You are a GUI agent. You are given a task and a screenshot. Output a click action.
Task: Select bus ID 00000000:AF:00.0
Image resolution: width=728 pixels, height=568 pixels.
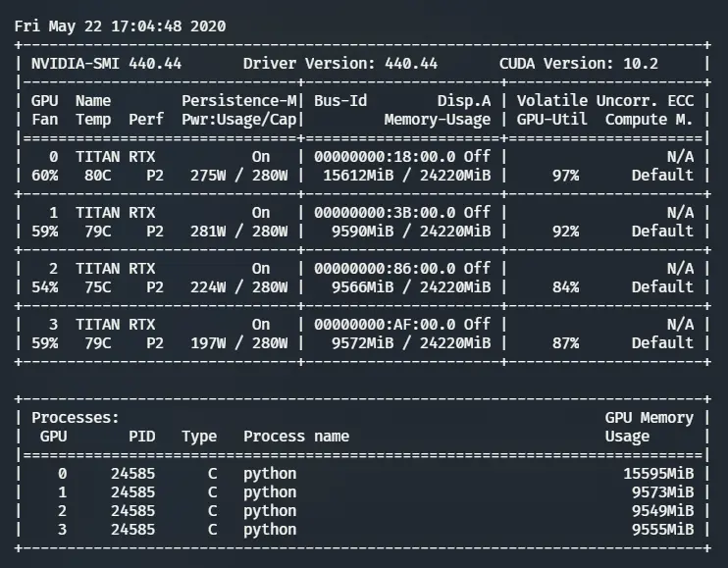(385, 325)
